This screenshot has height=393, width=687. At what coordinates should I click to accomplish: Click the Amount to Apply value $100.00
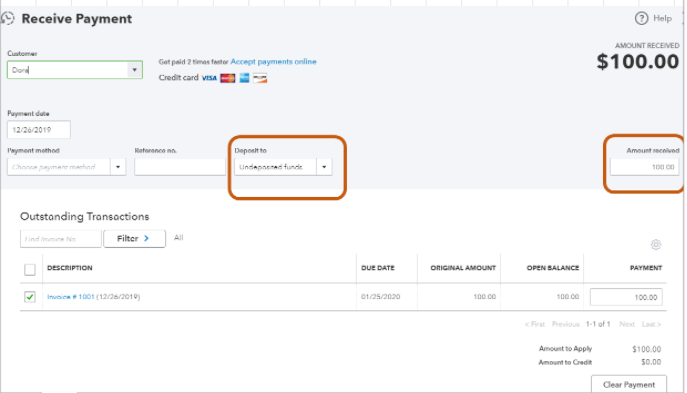click(x=646, y=349)
